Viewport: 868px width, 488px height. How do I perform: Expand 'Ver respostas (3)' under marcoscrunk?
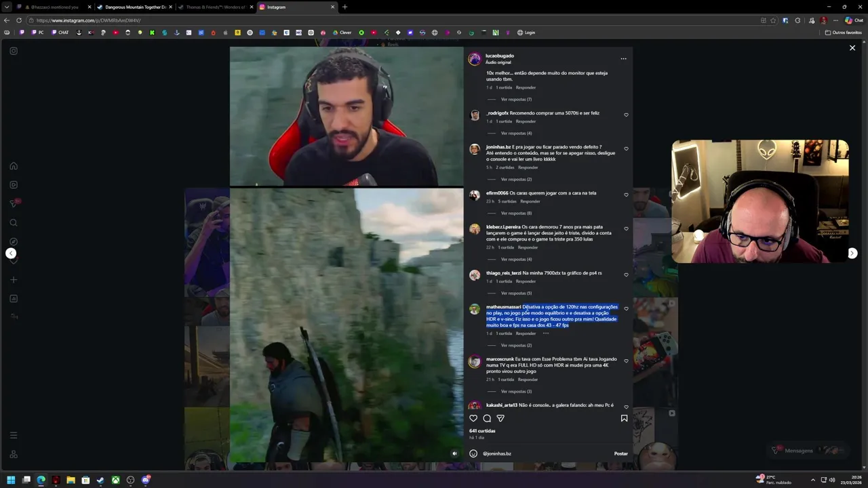[516, 392]
